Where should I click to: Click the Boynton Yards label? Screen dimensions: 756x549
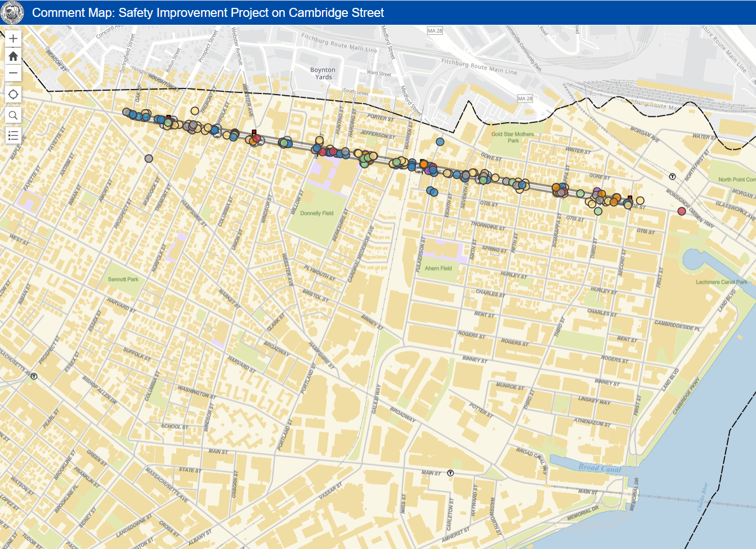323,73
